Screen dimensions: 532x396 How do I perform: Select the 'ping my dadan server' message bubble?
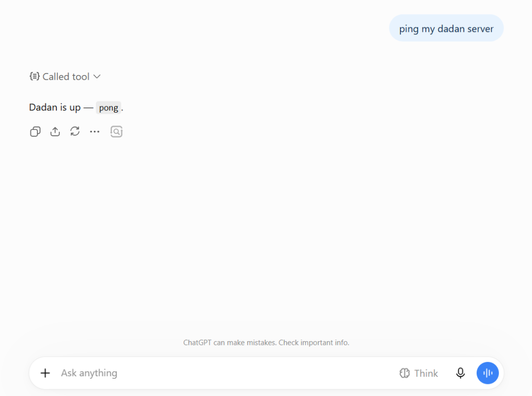click(x=446, y=28)
